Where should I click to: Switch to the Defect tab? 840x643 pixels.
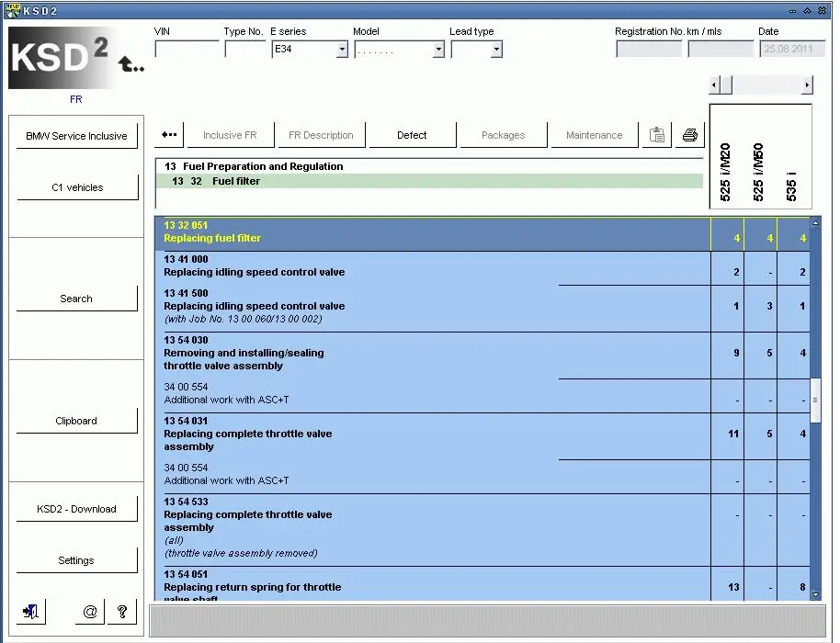coord(412,135)
